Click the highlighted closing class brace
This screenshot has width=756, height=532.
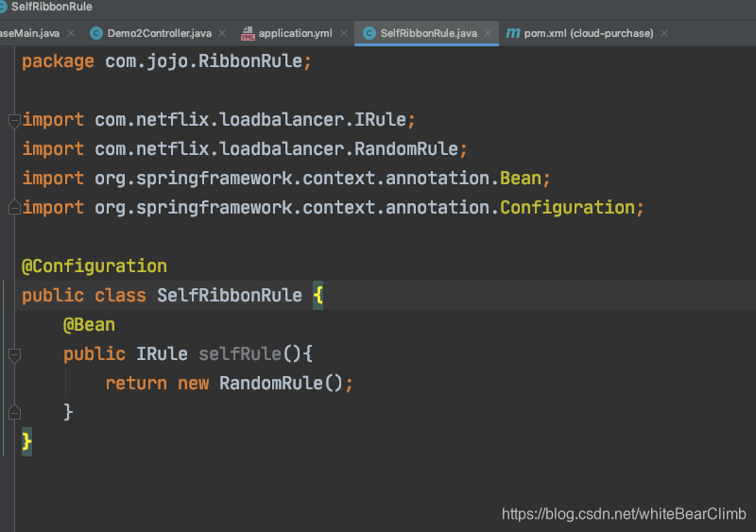[27, 441]
